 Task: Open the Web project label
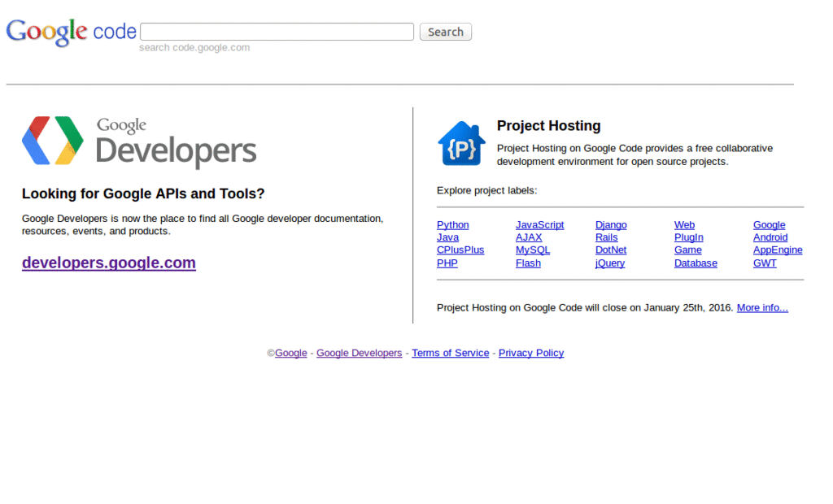click(684, 224)
